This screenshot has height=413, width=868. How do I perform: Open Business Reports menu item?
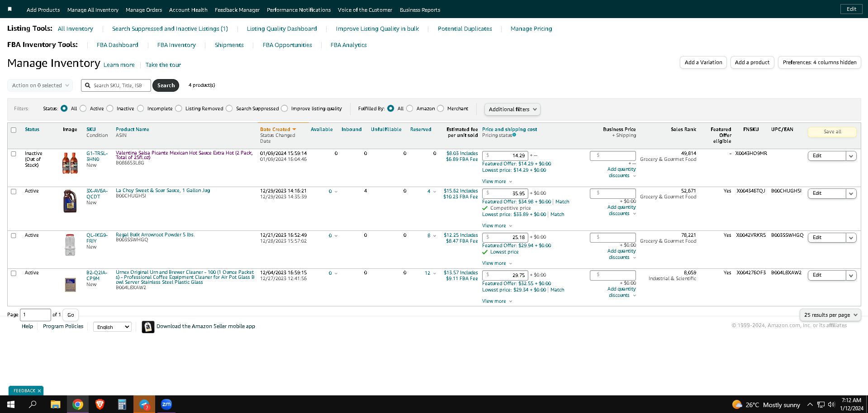pyautogui.click(x=420, y=10)
